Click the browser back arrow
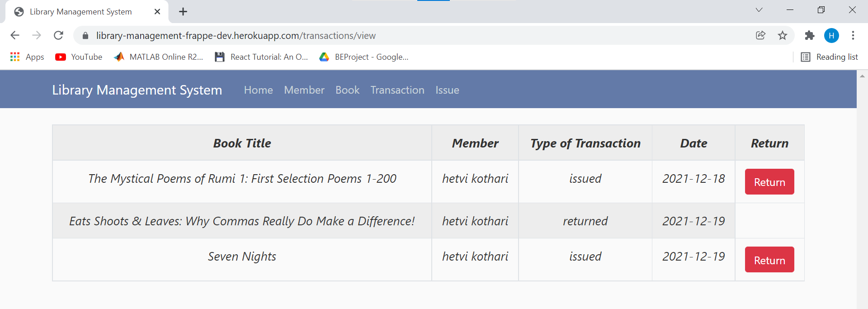The width and height of the screenshot is (868, 309). point(15,35)
